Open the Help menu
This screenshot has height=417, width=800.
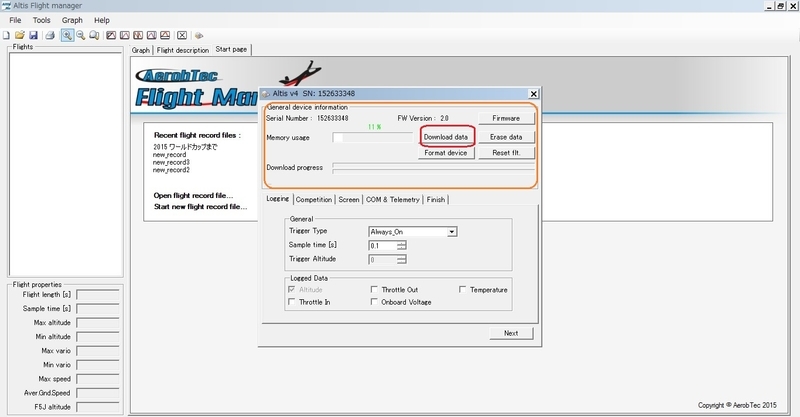(102, 20)
